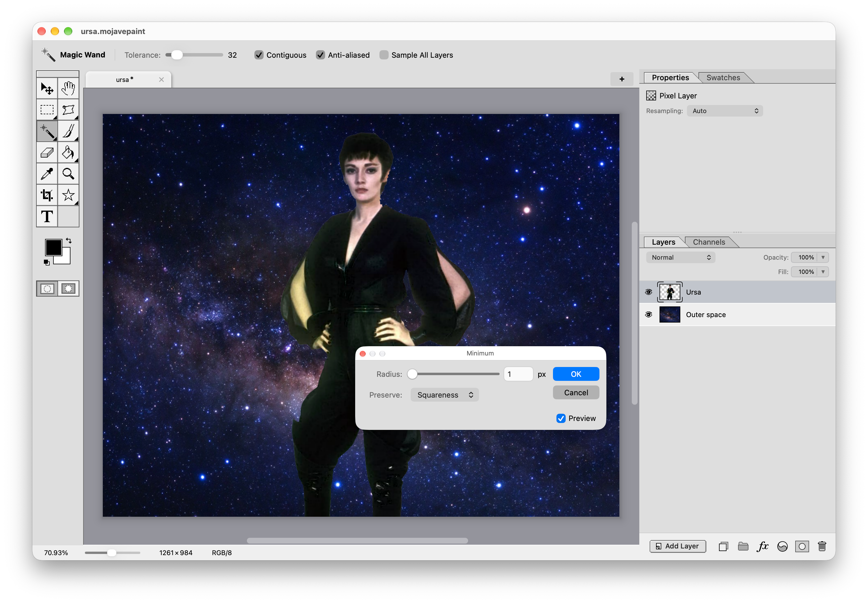
Task: Open the Normal blend mode dropdown
Action: pyautogui.click(x=681, y=257)
